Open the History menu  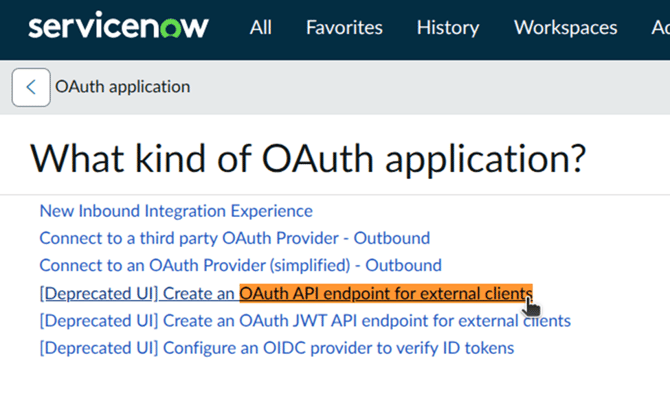[x=448, y=27]
